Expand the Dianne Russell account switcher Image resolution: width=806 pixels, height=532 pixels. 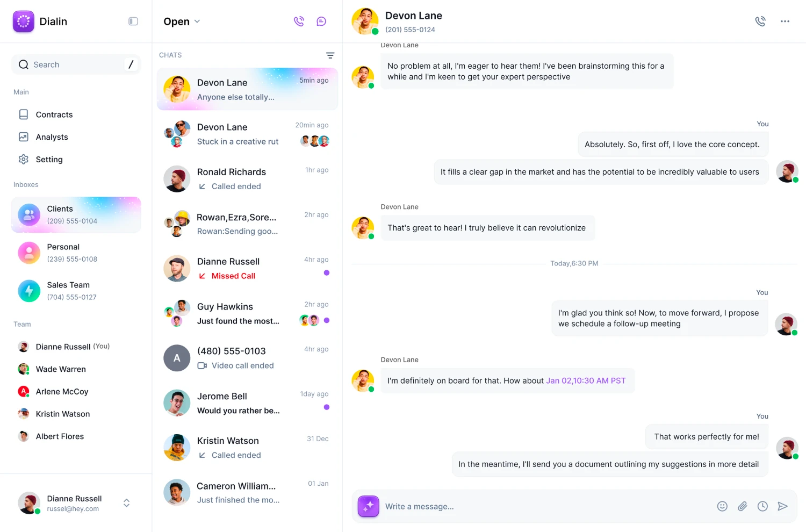tap(126, 503)
